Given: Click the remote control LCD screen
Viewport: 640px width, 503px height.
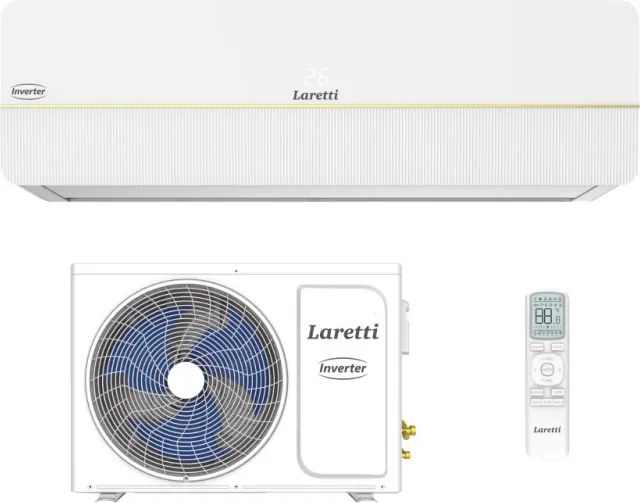Looking at the screenshot, I should pyautogui.click(x=547, y=315).
